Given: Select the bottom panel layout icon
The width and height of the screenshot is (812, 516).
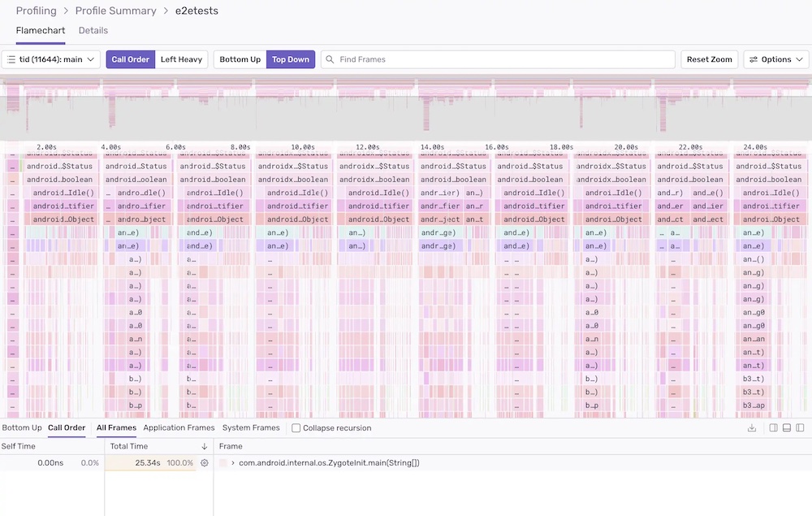Looking at the screenshot, I should click(786, 428).
